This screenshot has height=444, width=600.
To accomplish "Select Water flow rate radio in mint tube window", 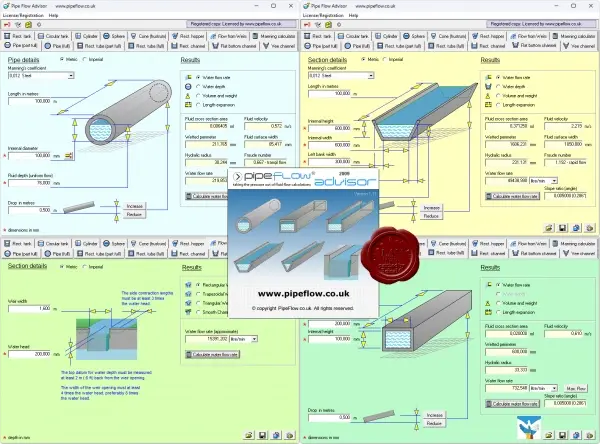I will (x=498, y=285).
